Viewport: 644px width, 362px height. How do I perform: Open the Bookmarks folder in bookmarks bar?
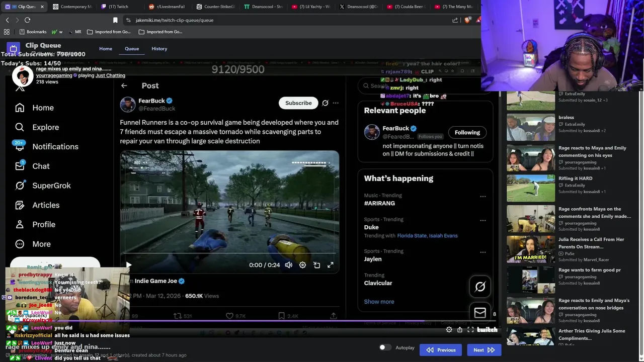point(33,32)
